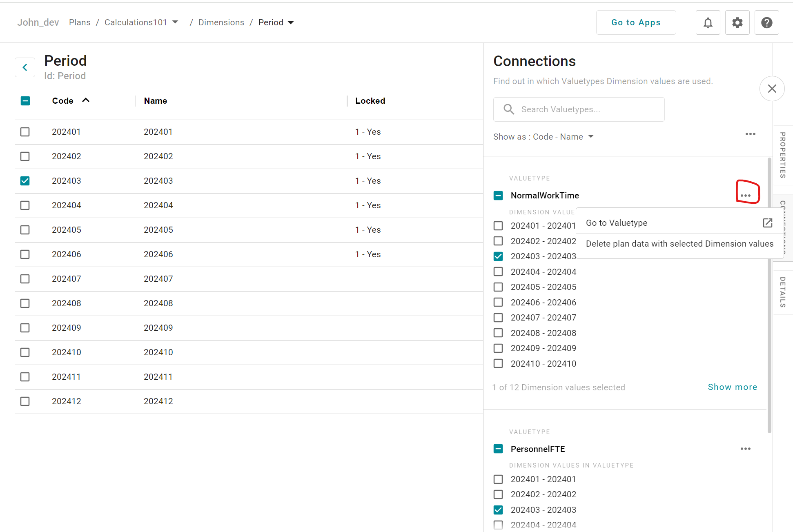The height and width of the screenshot is (532, 793).
Task: Open the settings gear icon
Action: [x=737, y=22]
